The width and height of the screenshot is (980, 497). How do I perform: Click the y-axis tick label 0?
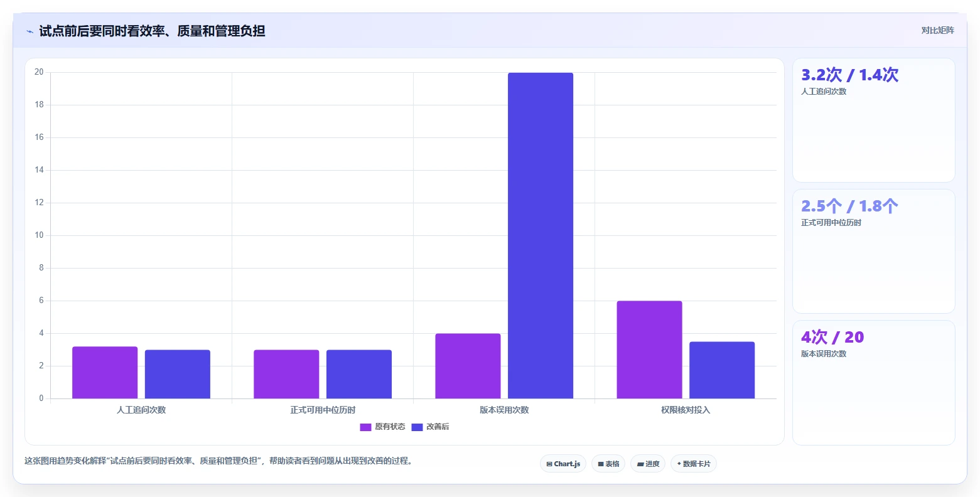41,398
